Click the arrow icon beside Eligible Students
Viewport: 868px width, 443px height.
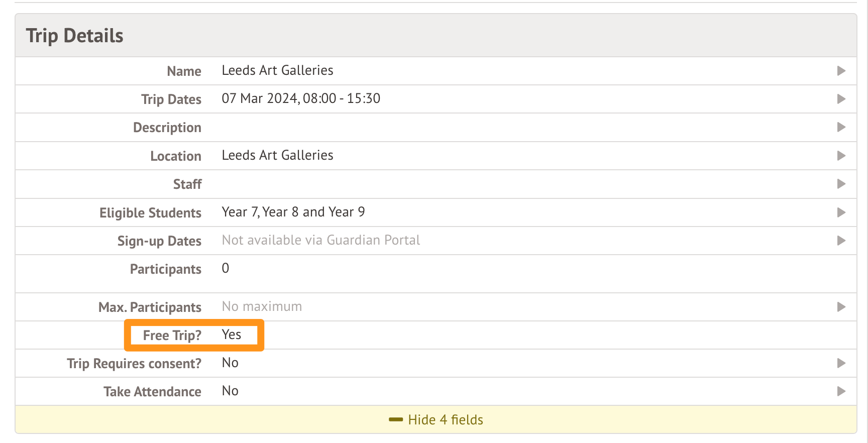pyautogui.click(x=841, y=212)
